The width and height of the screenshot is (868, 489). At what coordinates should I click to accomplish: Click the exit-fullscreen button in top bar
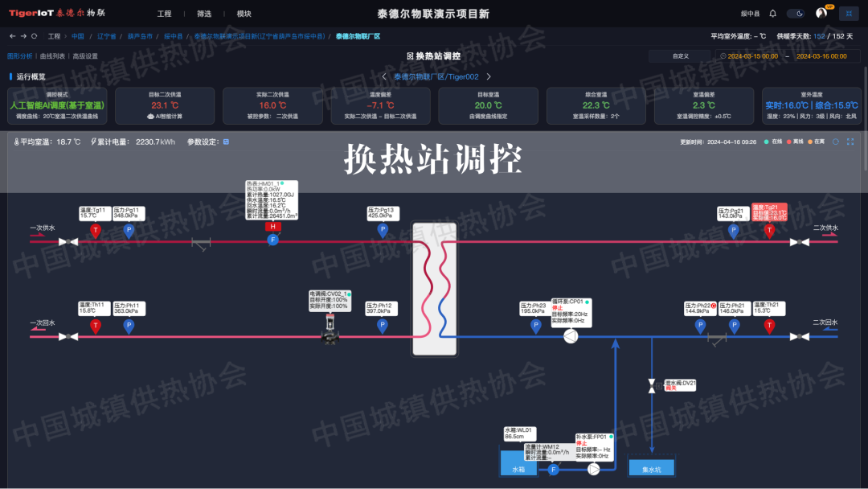coord(849,14)
